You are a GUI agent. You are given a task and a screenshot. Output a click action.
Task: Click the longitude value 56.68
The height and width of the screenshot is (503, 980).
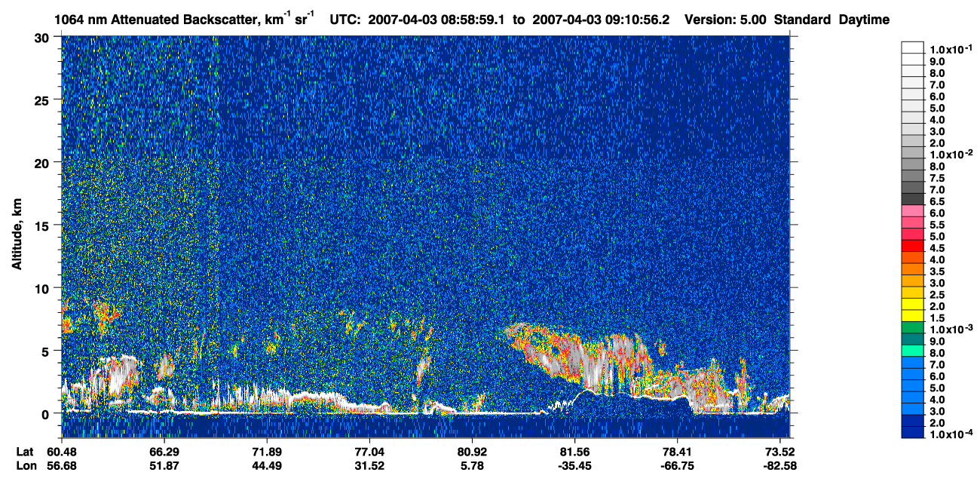[x=61, y=466]
